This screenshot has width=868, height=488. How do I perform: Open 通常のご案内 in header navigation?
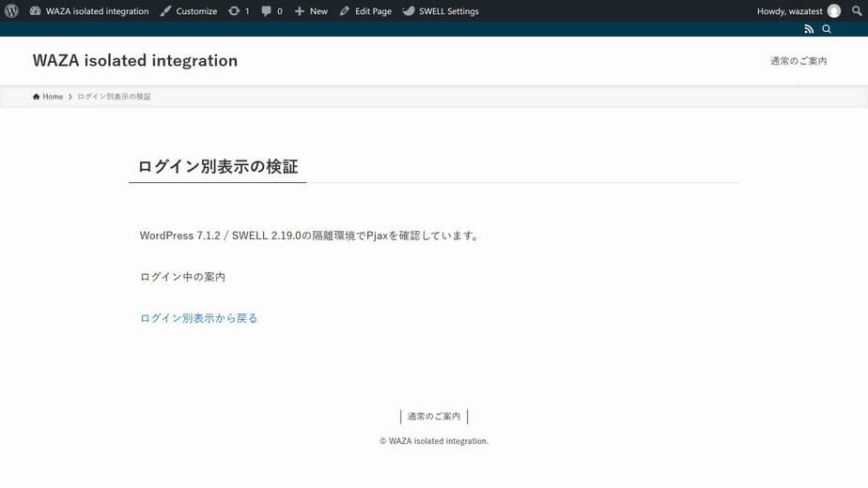click(798, 61)
